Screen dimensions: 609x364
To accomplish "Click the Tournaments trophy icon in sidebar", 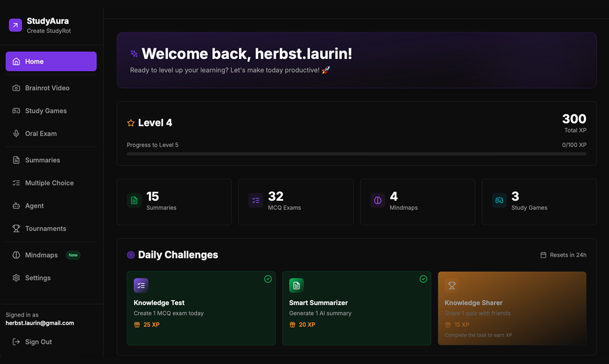I will [16, 228].
